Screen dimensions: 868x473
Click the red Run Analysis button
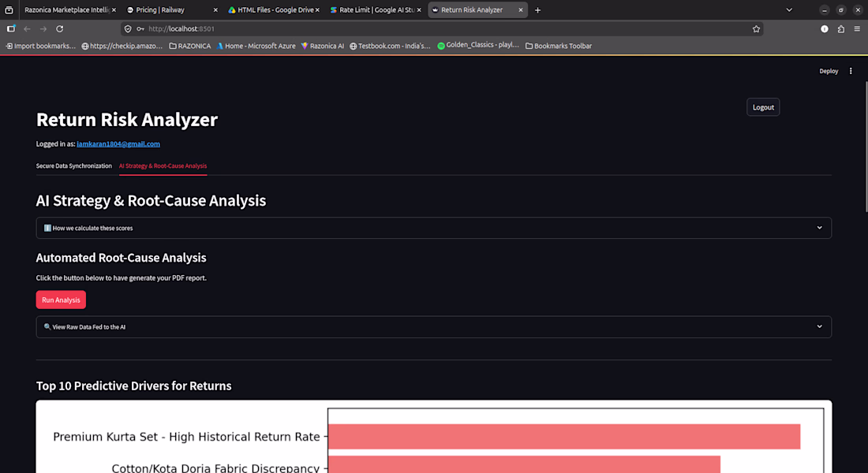(61, 300)
